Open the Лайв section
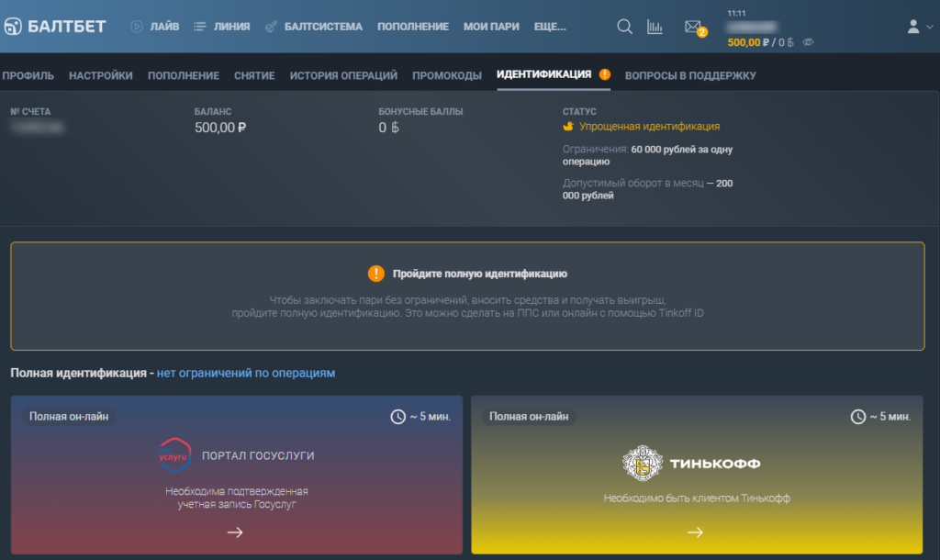Image resolution: width=940 pixels, height=560 pixels. point(164,27)
